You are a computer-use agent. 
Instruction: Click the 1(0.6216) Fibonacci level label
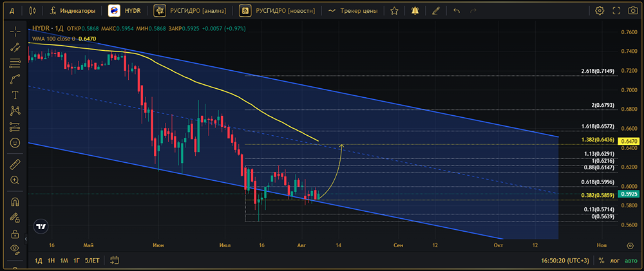pos(603,161)
